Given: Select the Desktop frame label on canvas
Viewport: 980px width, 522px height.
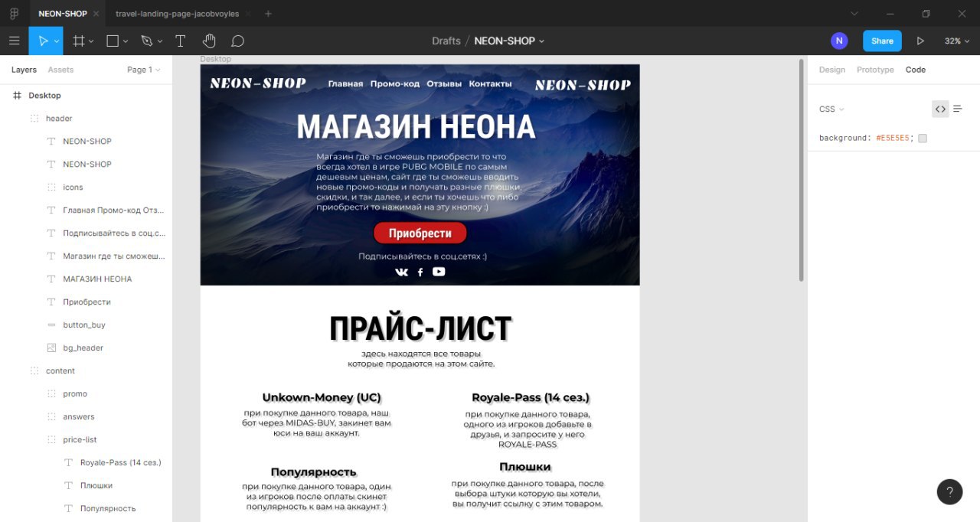Looking at the screenshot, I should tap(216, 59).
